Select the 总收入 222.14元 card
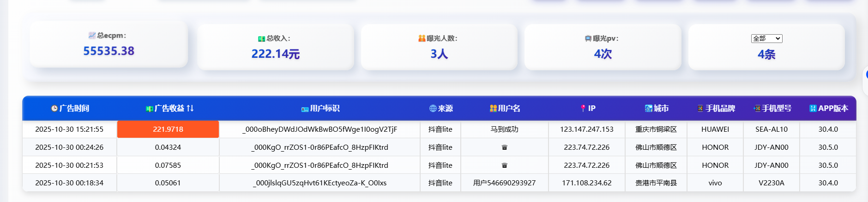This screenshot has width=868, height=202. [276, 47]
